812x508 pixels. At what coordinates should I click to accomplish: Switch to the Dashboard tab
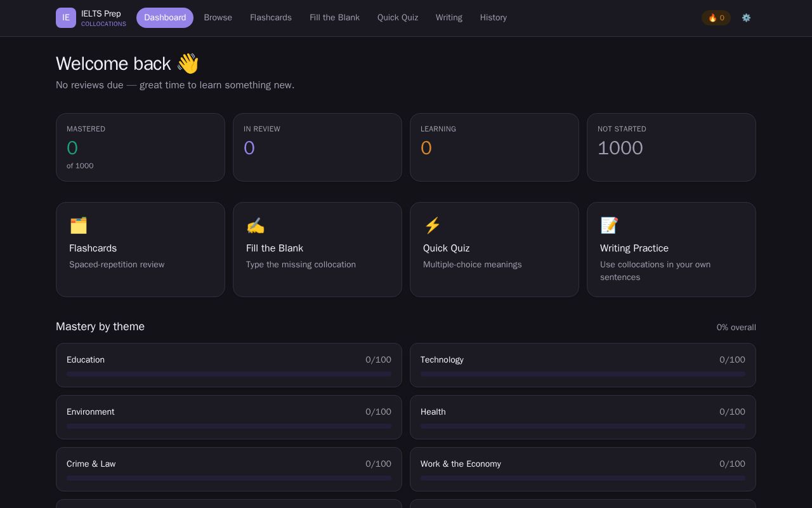coord(165,18)
